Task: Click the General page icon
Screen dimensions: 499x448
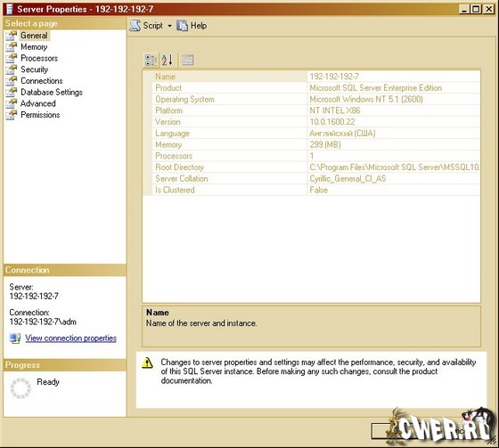Action: (12, 36)
